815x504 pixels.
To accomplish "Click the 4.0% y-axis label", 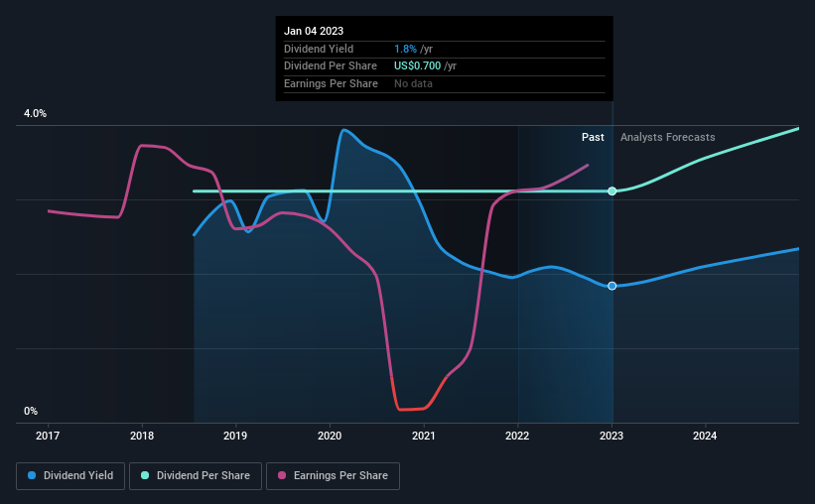I will (x=35, y=113).
